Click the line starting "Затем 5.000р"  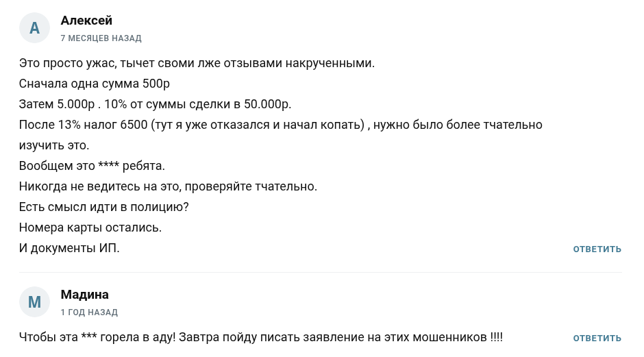(x=156, y=104)
